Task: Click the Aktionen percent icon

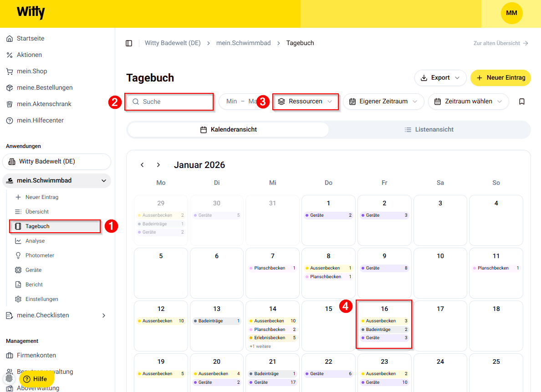Action: click(x=10, y=55)
